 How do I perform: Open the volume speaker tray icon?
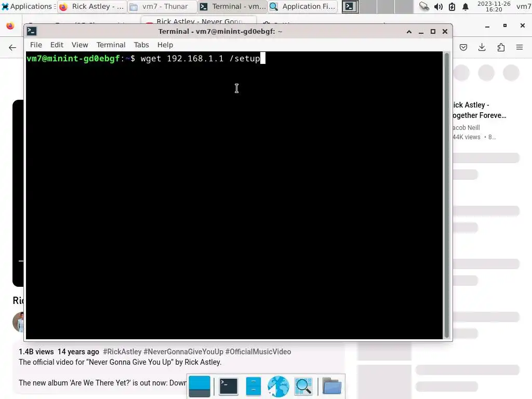click(x=438, y=6)
